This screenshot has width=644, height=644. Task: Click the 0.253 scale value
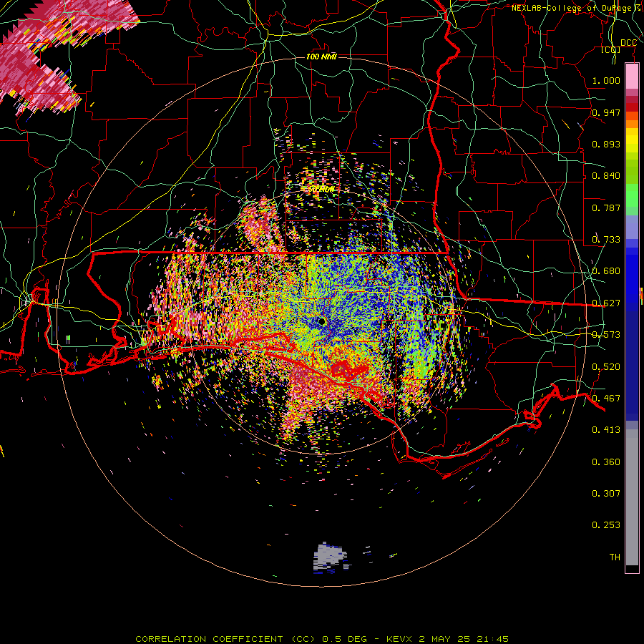pos(606,525)
